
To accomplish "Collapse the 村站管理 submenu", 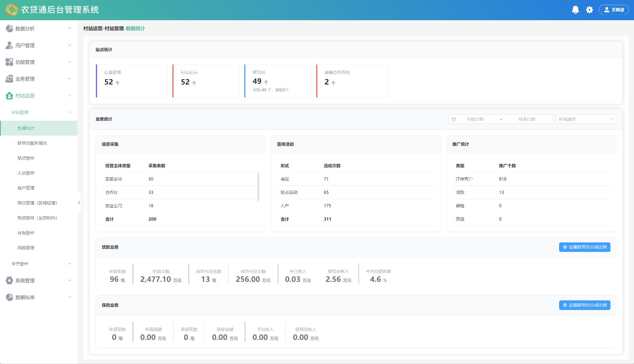I will tap(70, 112).
